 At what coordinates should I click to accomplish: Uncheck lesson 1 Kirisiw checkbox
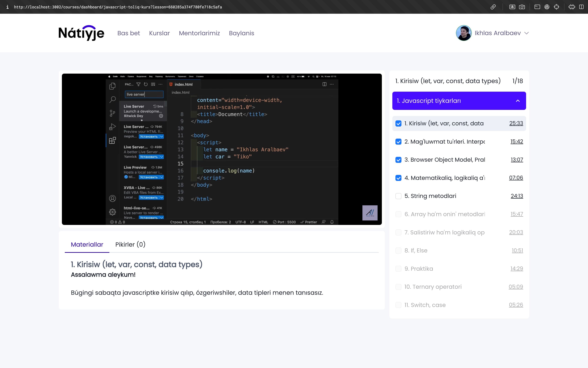[x=398, y=123]
